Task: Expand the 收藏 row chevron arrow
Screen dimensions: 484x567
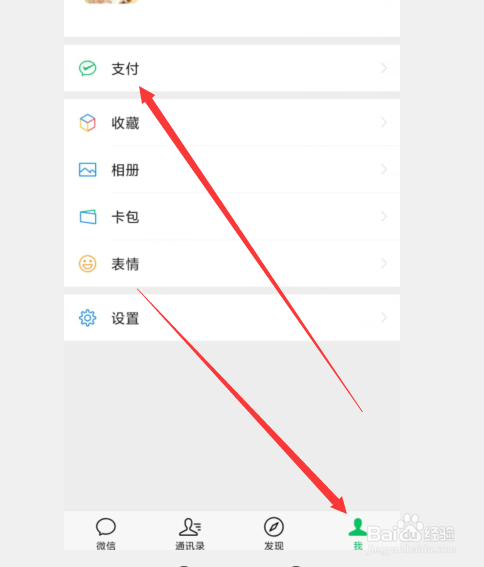Action: tap(384, 122)
